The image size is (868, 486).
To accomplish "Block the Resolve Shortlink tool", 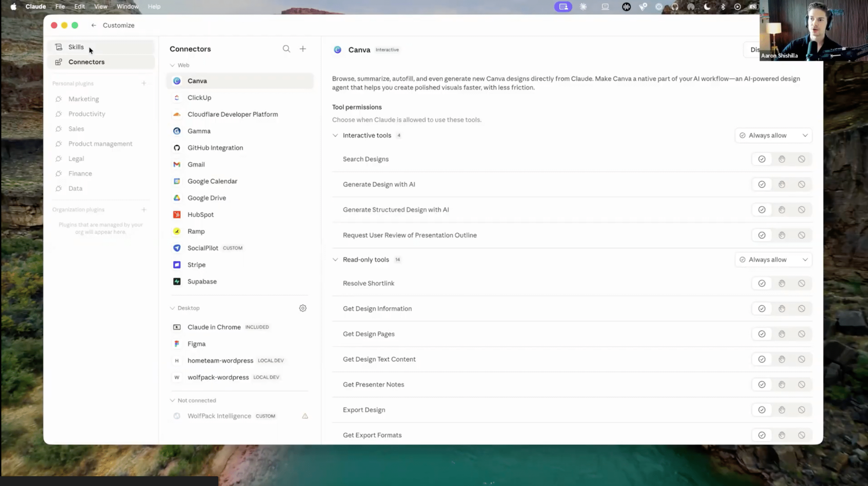I will [x=802, y=283].
